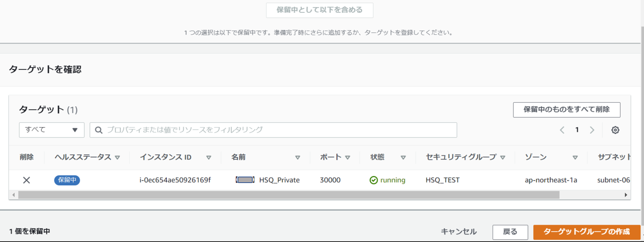Go to previous page of targets
This screenshot has height=242, width=644.
pyautogui.click(x=562, y=130)
